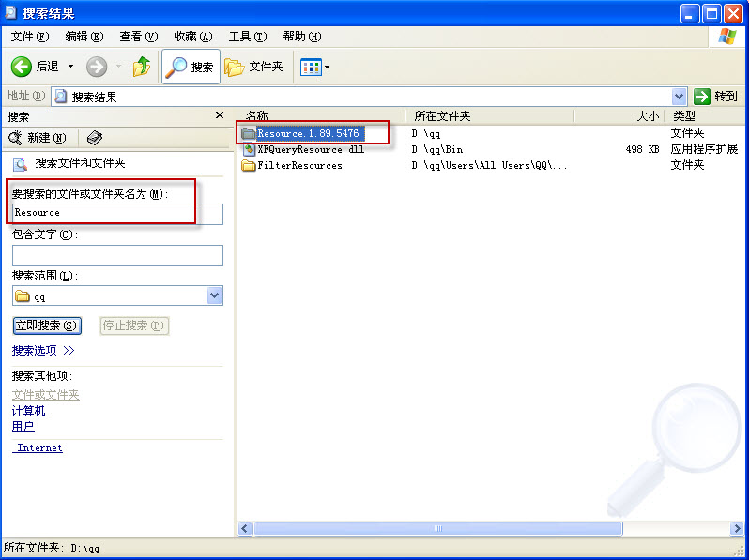Click the 498 KB size cell

point(642,149)
